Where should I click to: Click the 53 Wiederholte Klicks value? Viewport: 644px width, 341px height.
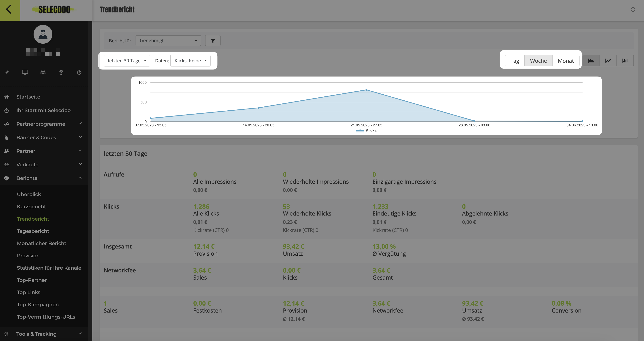tap(286, 206)
